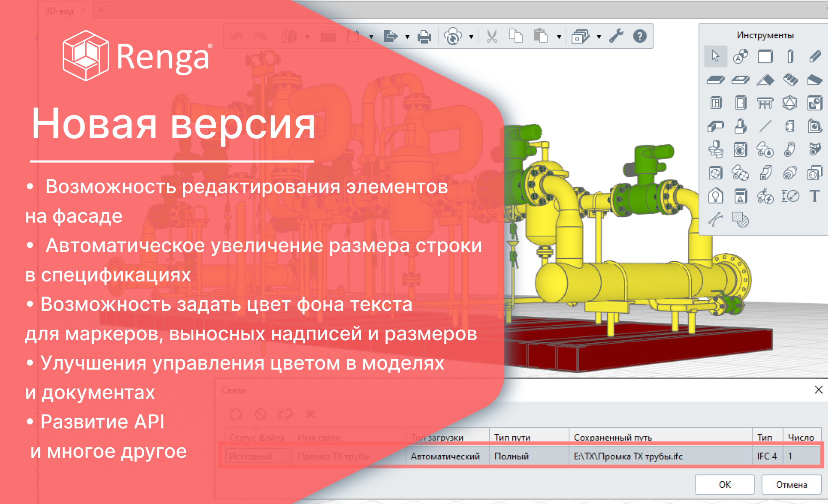Select the Dimension tool icon
828x504 pixels.
pos(790,196)
